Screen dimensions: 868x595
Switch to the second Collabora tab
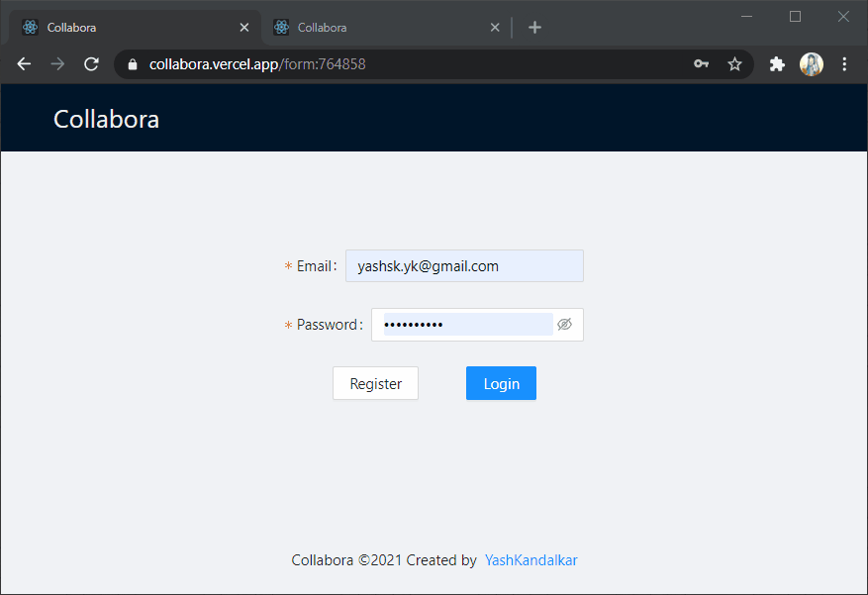386,27
